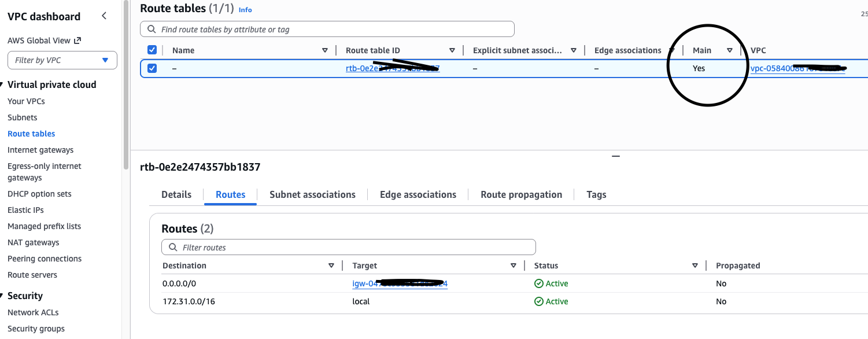This screenshot has width=868, height=339.
Task: Click the sidebar vertical scrollbar
Action: [126, 87]
